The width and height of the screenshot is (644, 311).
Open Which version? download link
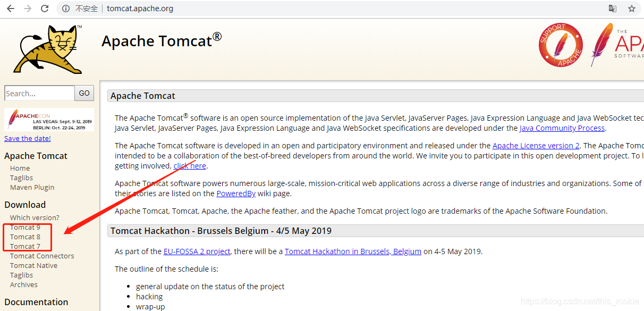35,217
